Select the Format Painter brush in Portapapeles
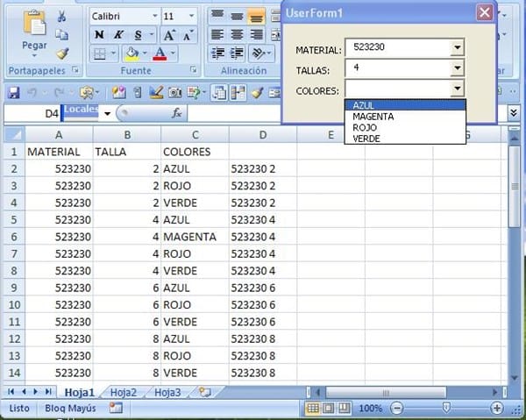 (x=62, y=53)
